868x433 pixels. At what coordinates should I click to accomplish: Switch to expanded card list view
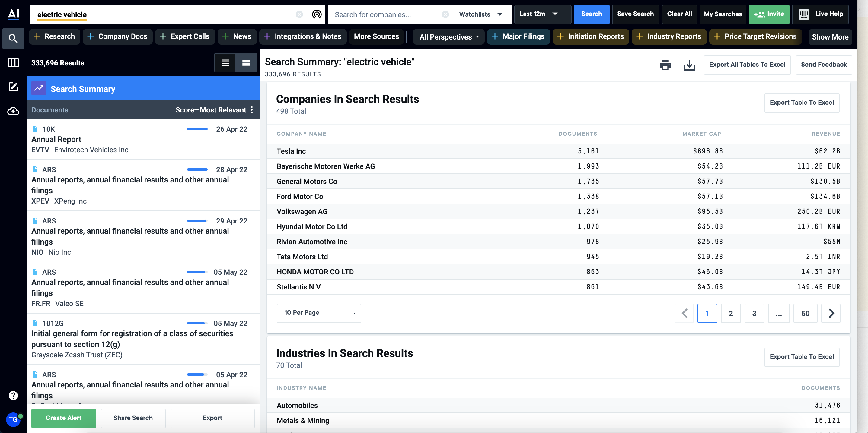coord(246,63)
